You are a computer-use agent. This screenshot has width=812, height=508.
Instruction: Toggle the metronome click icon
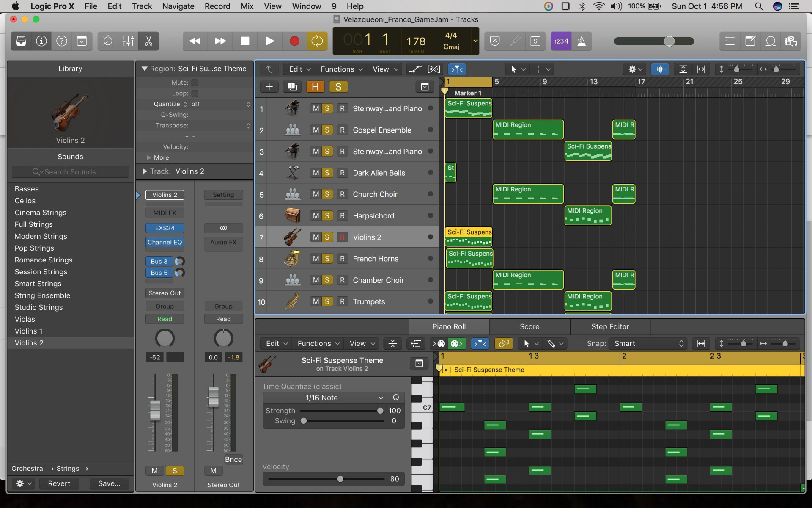coord(582,41)
